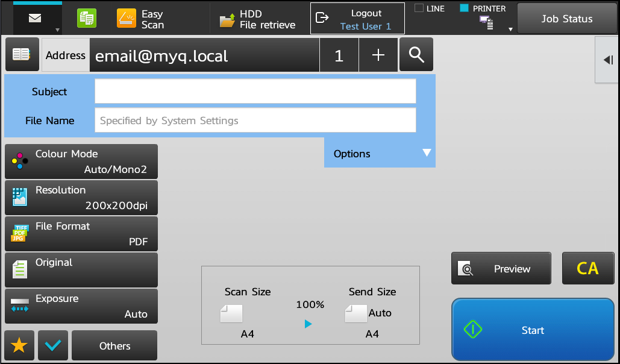
Task: Expand the right side panel arrow
Action: pyautogui.click(x=607, y=59)
